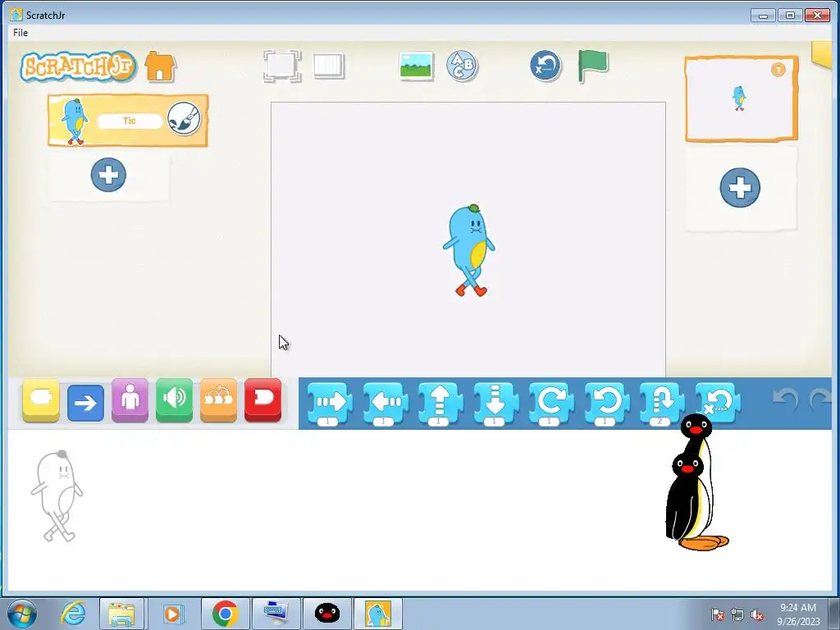
Task: Open Windows Media Player from taskbar
Action: 172,614
